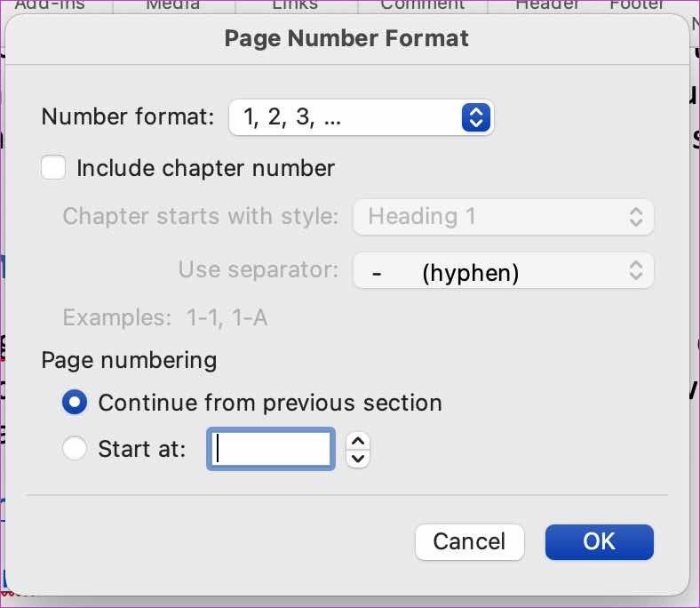Click the Start at number field
This screenshot has width=700, height=608.
[271, 449]
